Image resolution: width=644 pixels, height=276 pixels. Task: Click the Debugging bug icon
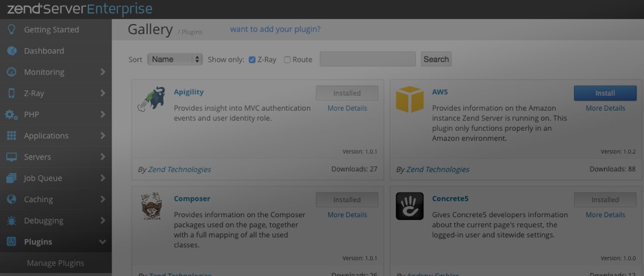pyautogui.click(x=11, y=221)
